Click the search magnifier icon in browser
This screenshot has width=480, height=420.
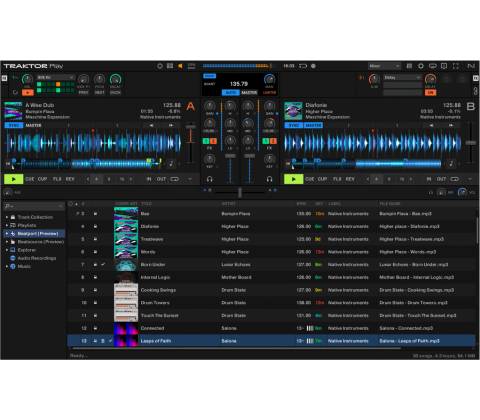pos(7,207)
